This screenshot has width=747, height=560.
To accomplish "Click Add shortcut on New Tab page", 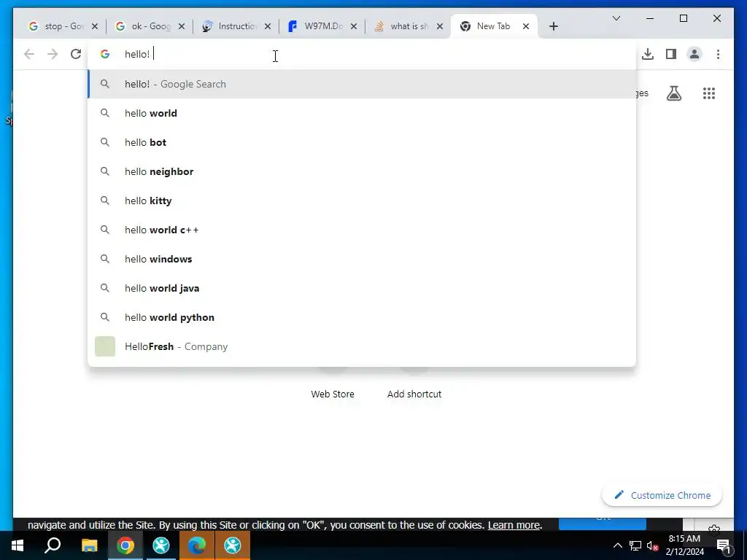I will pyautogui.click(x=414, y=394).
